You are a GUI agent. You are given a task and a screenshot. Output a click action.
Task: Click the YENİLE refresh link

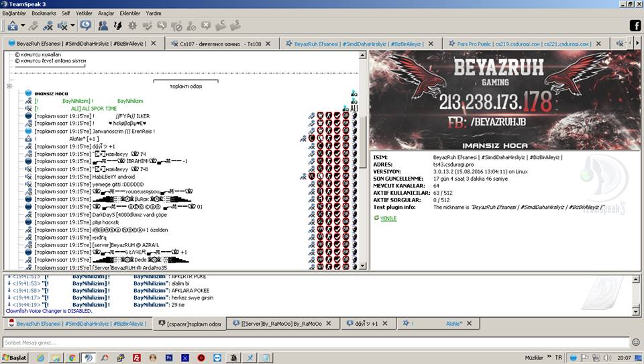[x=388, y=218]
